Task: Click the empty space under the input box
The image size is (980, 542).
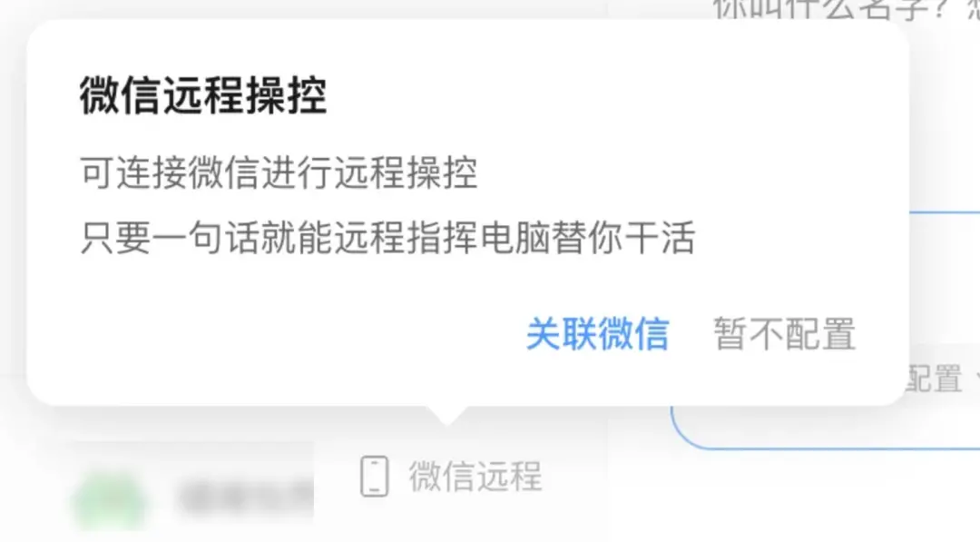Action: 794,497
